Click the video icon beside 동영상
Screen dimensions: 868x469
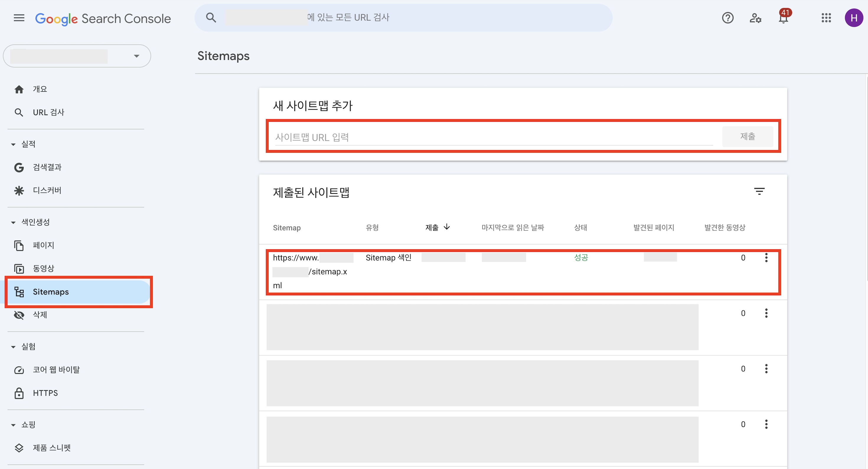pos(19,269)
